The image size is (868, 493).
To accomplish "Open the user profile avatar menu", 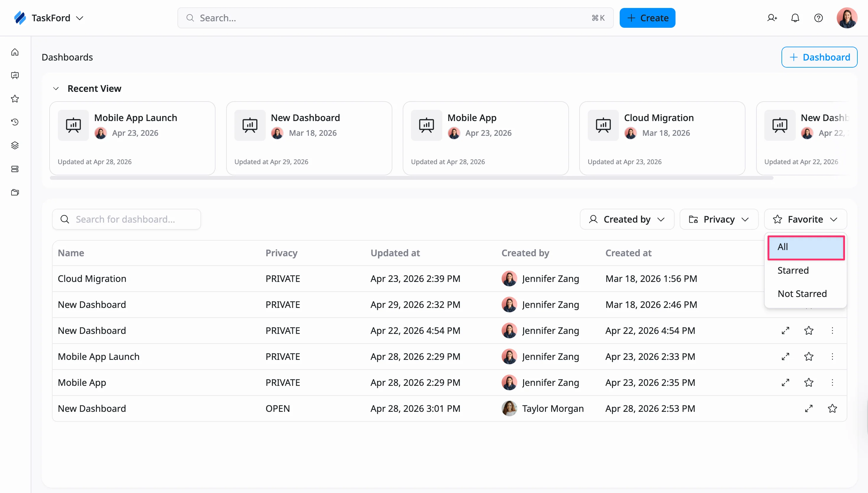I will (847, 18).
